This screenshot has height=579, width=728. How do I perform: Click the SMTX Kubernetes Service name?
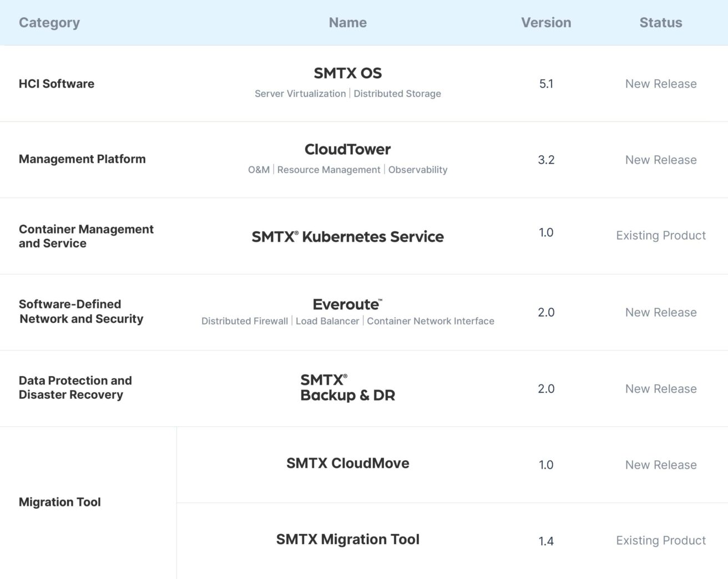[347, 236]
